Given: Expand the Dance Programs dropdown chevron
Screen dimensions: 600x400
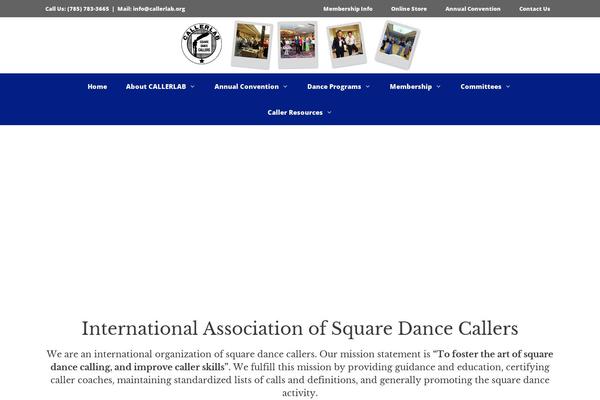Looking at the screenshot, I should point(367,87).
